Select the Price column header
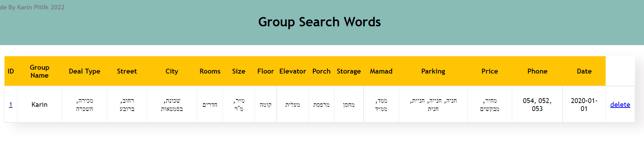Viewport: 644px width, 154px height. [x=490, y=71]
